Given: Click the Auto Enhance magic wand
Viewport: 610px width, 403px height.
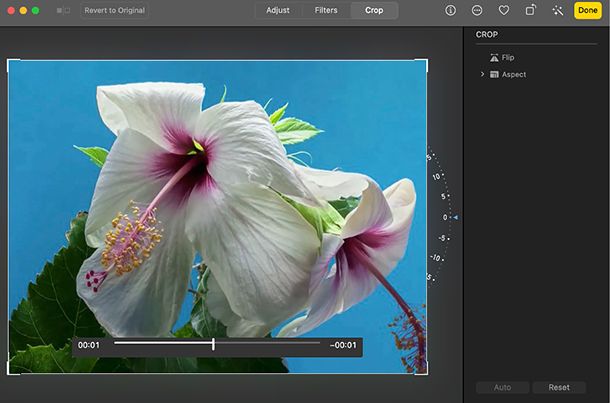Looking at the screenshot, I should (557, 10).
